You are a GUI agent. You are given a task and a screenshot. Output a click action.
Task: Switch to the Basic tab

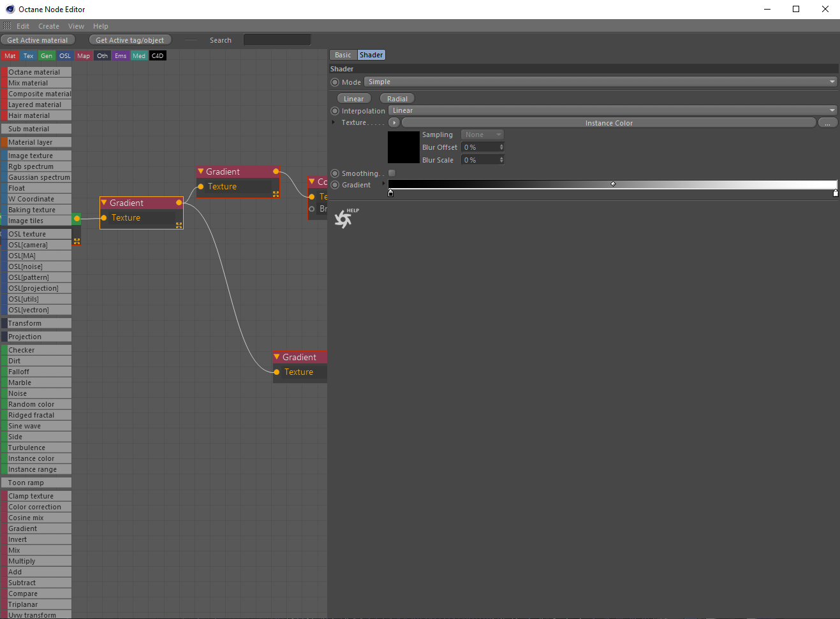point(343,55)
